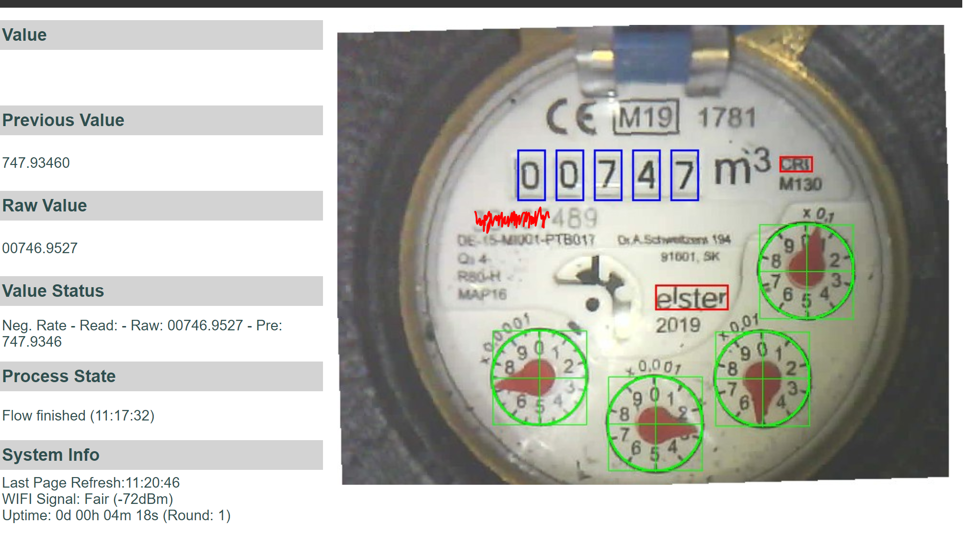Select the Previous Value header bar
The height and width of the screenshot is (537, 980).
coord(161,120)
